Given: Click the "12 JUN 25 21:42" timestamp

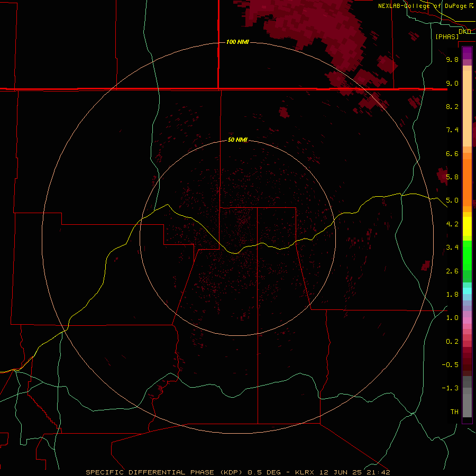Looking at the screenshot, I should (x=354, y=472).
